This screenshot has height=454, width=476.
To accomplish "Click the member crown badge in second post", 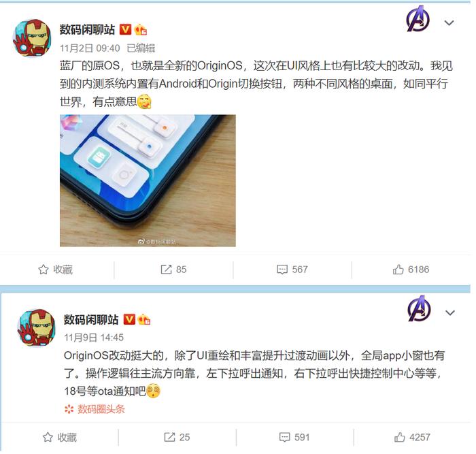I will pos(144,319).
